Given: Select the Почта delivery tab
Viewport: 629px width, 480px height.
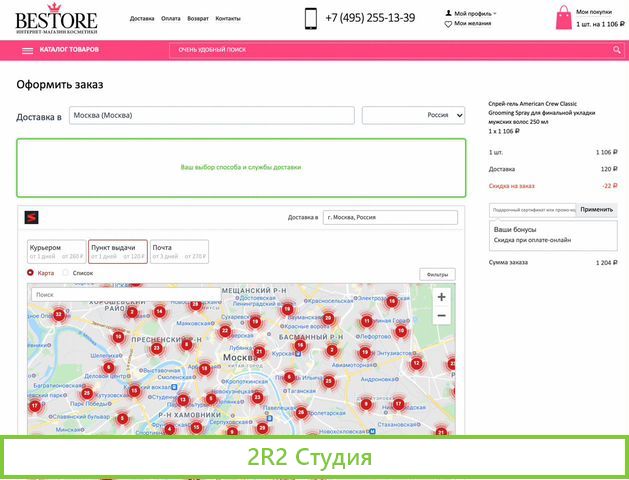Looking at the screenshot, I should pyautogui.click(x=179, y=251).
